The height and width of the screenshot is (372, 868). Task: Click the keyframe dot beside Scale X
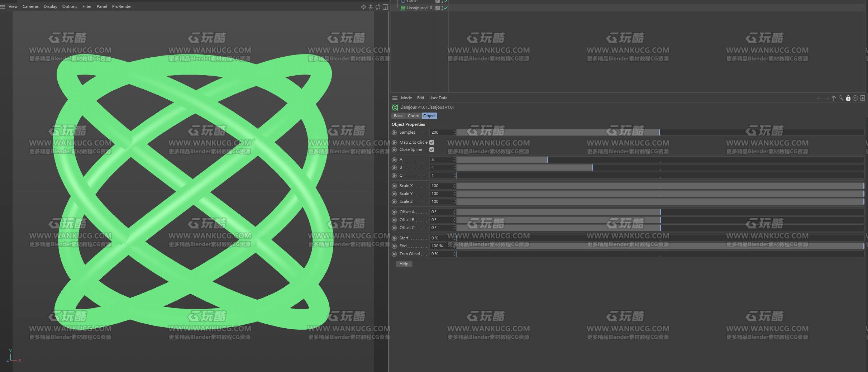pos(394,186)
